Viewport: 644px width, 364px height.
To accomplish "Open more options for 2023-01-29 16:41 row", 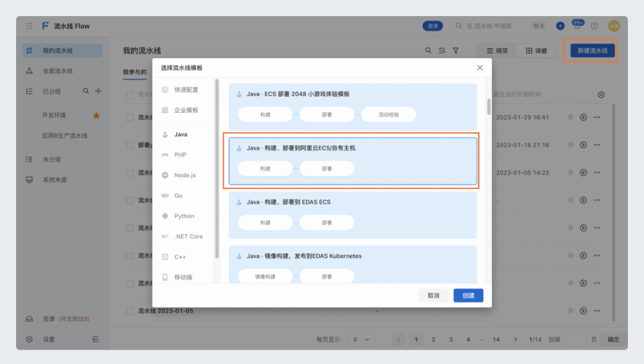I will 597,117.
